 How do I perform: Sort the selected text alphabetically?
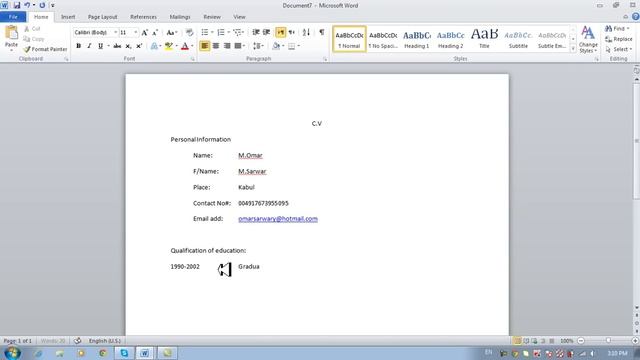pos(307,32)
